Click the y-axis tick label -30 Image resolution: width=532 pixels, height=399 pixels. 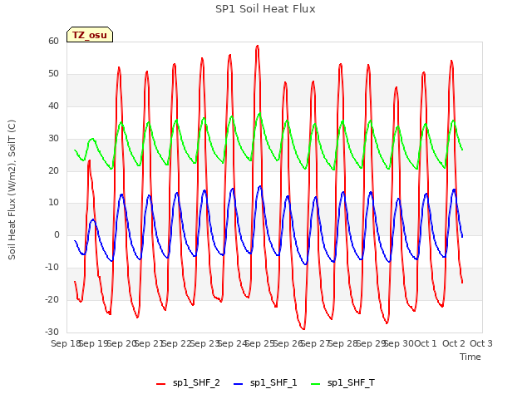pos(52,332)
